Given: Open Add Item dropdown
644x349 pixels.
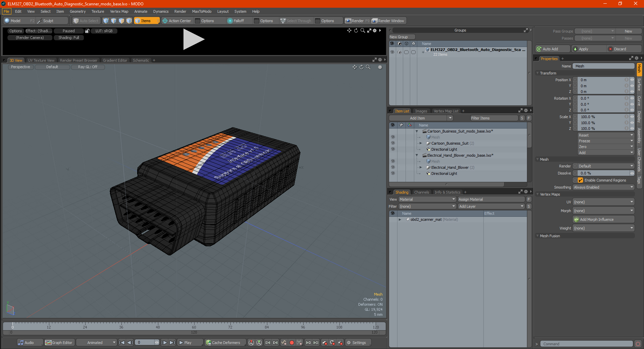Looking at the screenshot, I should 421,118.
